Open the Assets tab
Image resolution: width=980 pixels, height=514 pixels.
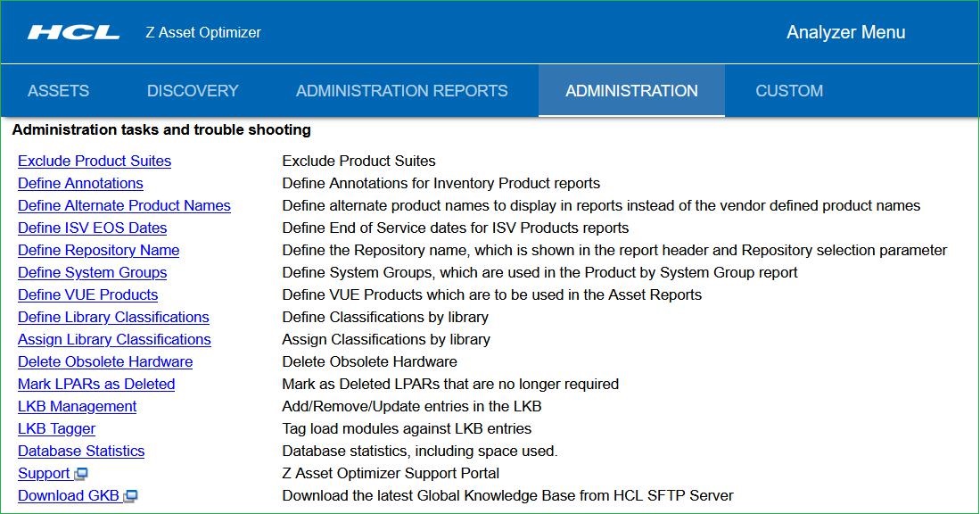59,91
